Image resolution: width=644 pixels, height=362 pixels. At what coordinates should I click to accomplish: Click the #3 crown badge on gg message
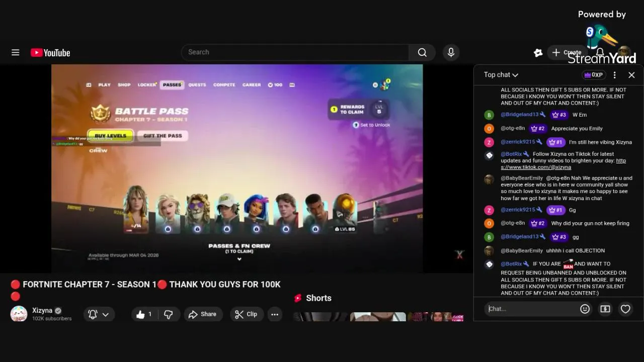click(x=558, y=237)
